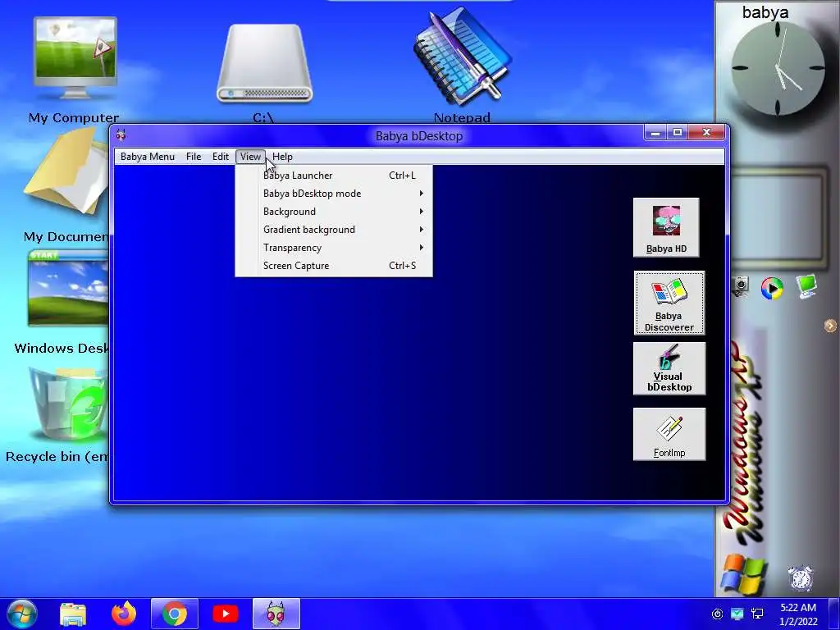This screenshot has height=630, width=840.
Task: Open the C:\ drive icon
Action: pyautogui.click(x=264, y=64)
